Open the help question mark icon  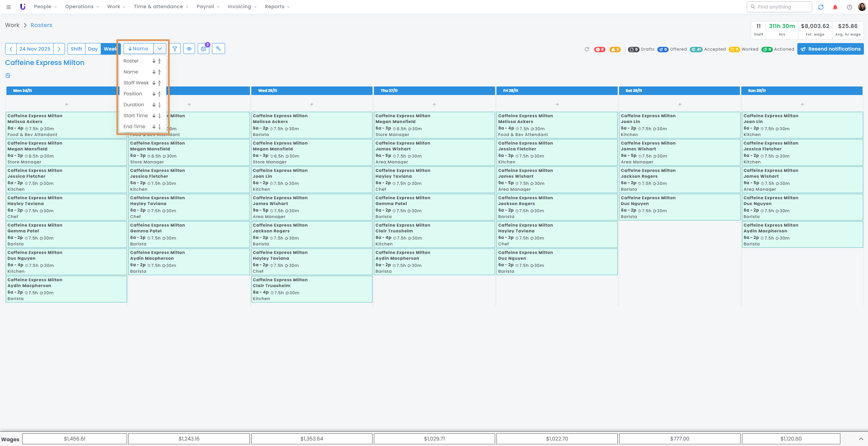coord(849,7)
